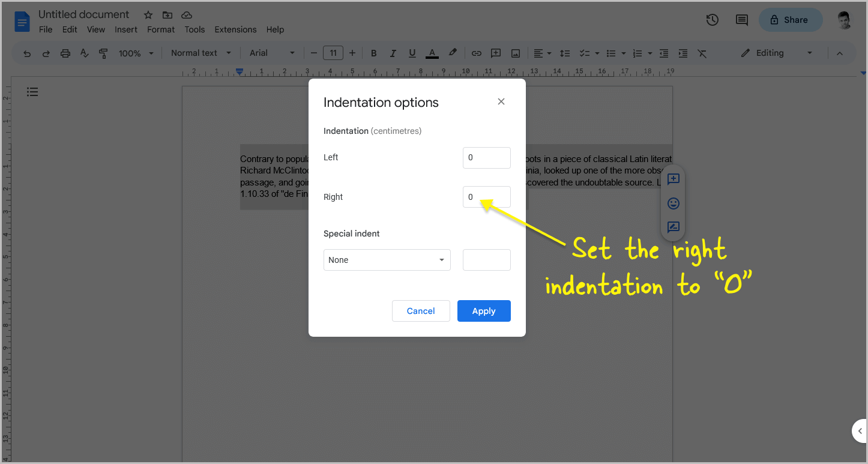Cancel the indentation dialog
This screenshot has width=868, height=464.
click(x=421, y=311)
